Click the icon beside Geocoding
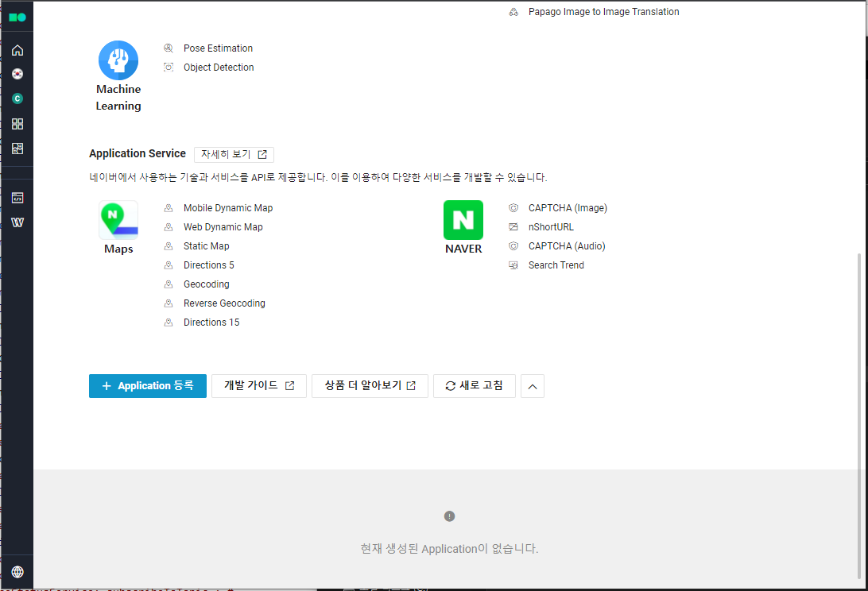The image size is (868, 591). point(169,284)
